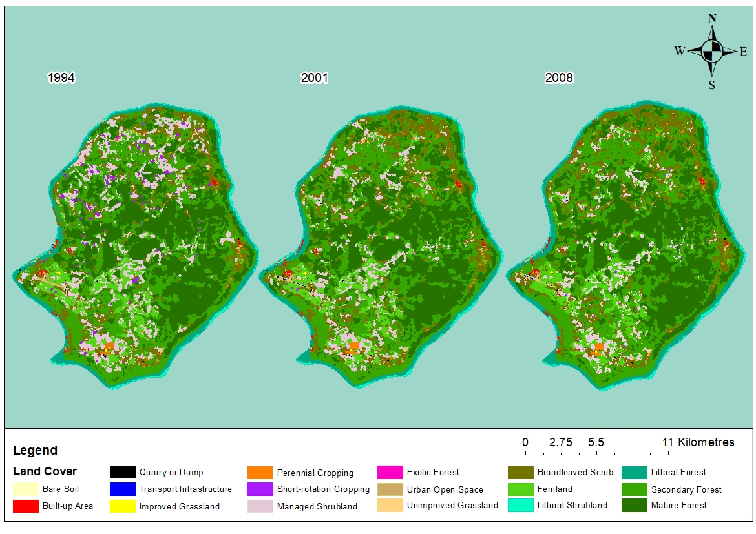Select the Littoral Shrubland color swatch

coord(520,506)
